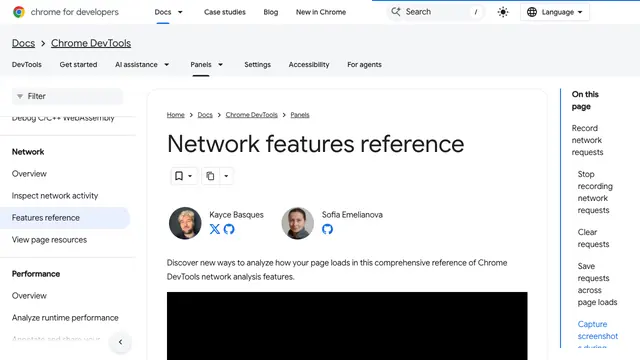
Task: Click the Performance section heading in sidebar
Action: point(36,274)
